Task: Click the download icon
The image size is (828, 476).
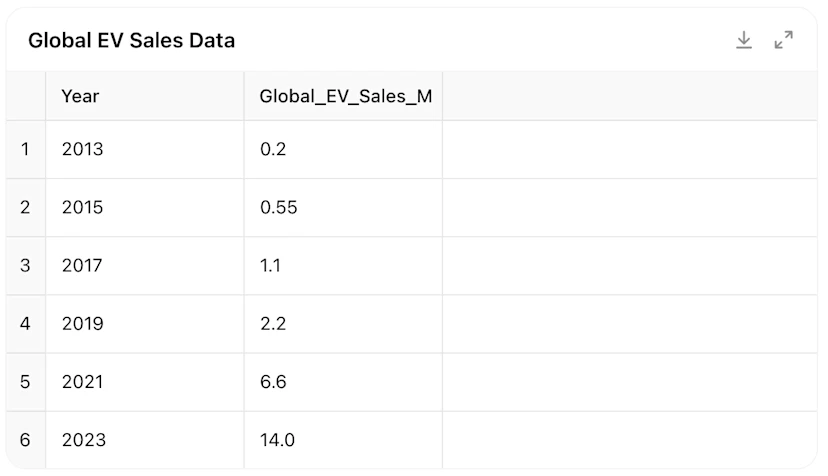Action: coord(744,40)
